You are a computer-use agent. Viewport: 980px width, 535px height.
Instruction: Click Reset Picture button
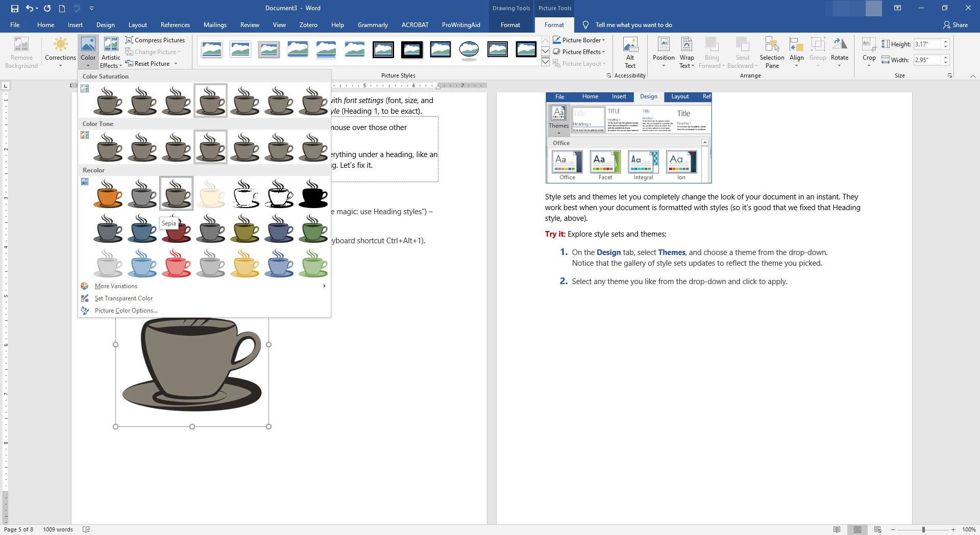pyautogui.click(x=148, y=63)
